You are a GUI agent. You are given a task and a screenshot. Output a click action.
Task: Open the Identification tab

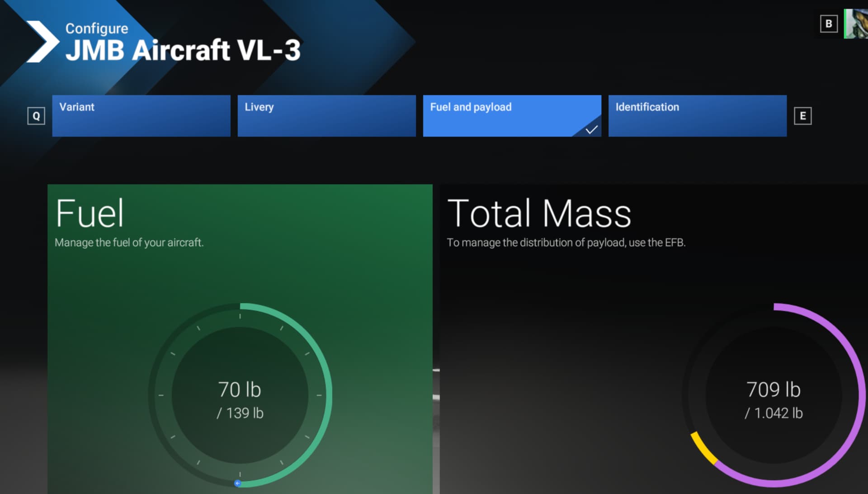point(698,116)
